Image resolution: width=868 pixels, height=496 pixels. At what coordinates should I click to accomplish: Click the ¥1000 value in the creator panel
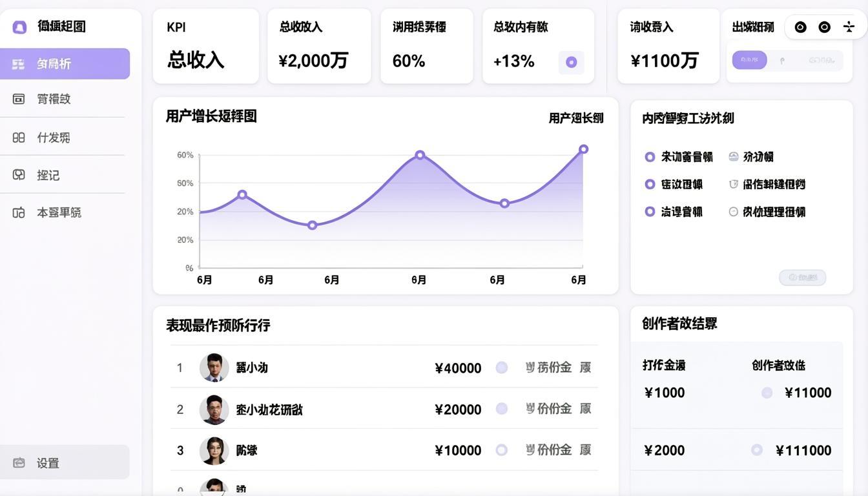click(x=664, y=393)
